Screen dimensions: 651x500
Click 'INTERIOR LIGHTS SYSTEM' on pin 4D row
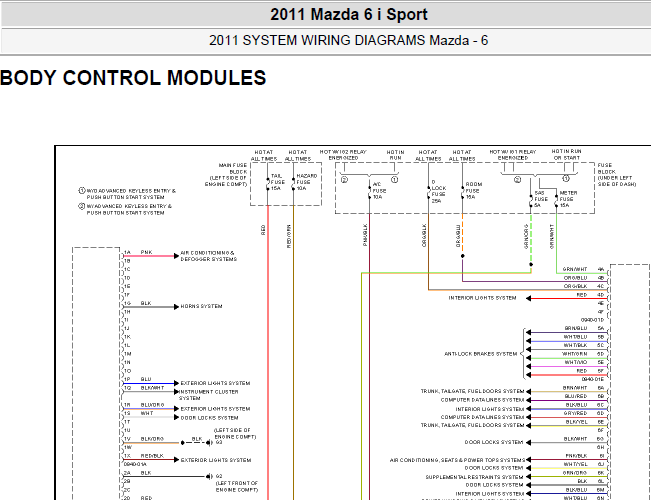coord(482,298)
